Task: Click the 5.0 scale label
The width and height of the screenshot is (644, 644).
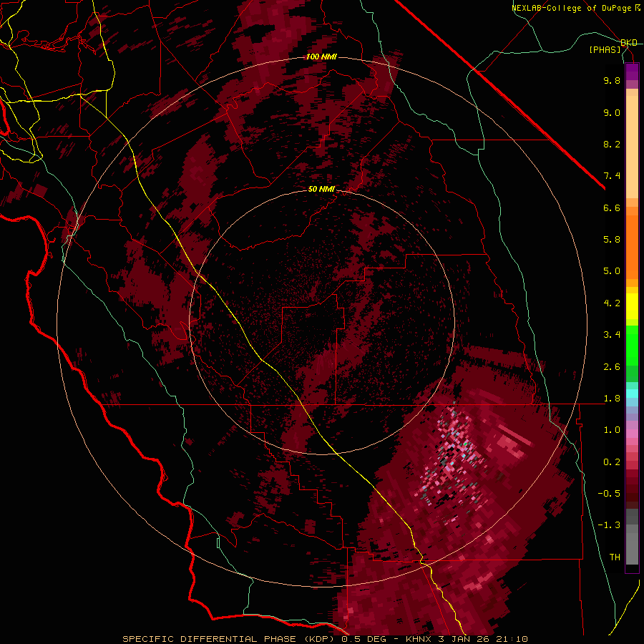Action: click(x=612, y=271)
